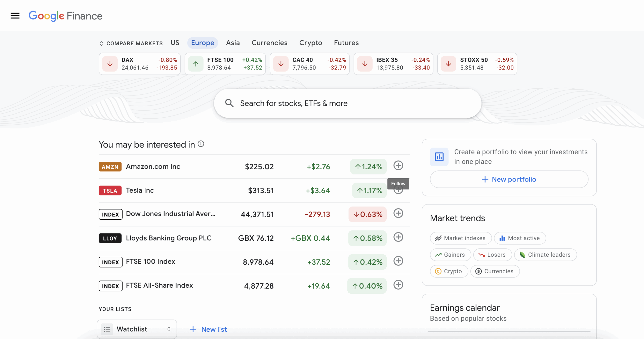Open Market indexes trend chip
The width and height of the screenshot is (644, 339).
click(x=461, y=238)
